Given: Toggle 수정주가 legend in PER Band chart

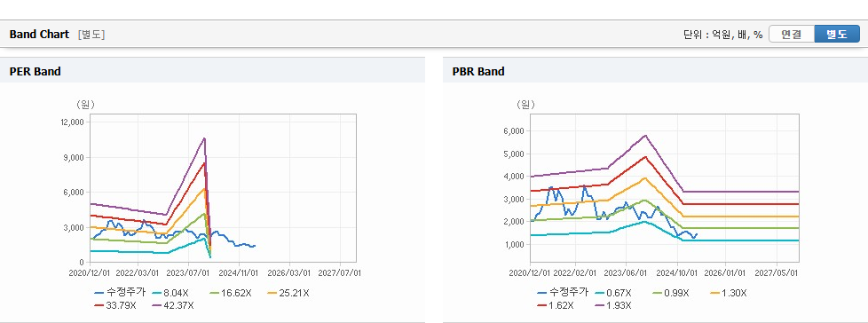Looking at the screenshot, I should click(120, 293).
